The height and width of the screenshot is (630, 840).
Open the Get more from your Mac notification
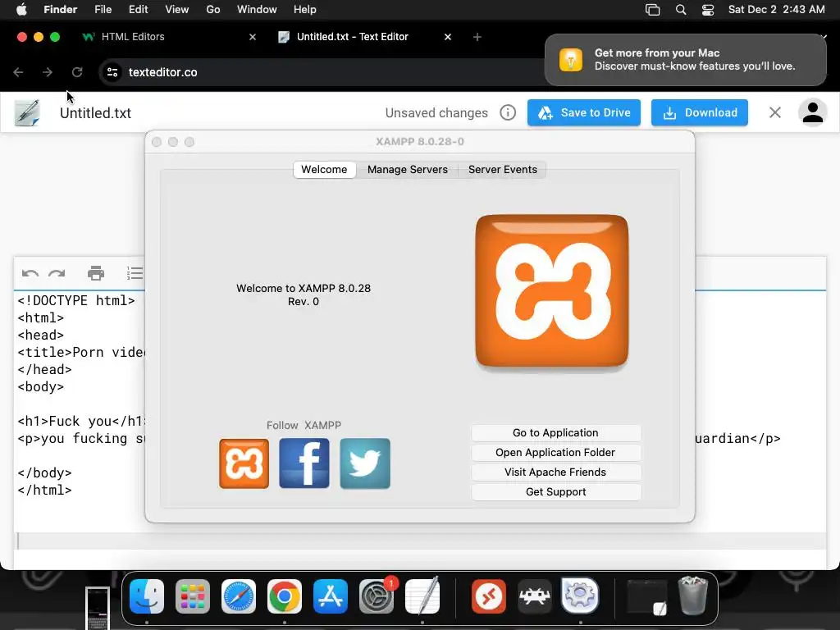(x=685, y=59)
